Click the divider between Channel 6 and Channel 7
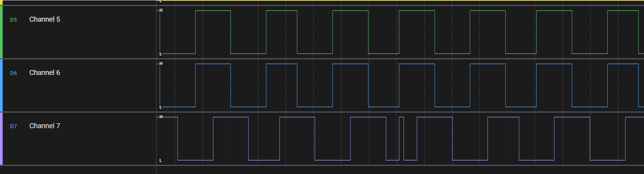The width and height of the screenshot is (644, 174). coord(322,112)
